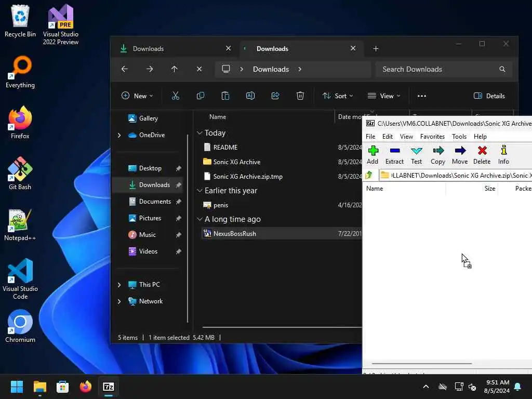
Task: Stop loading with the X navigation button
Action: 199,69
